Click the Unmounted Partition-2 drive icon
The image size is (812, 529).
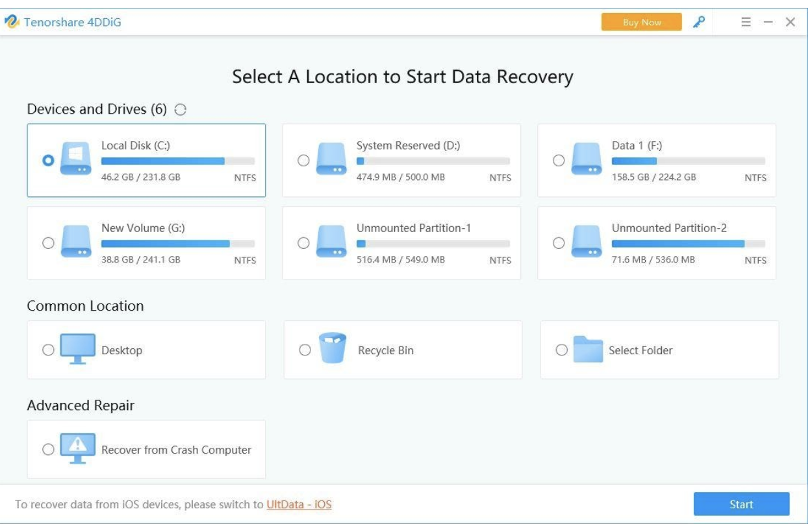tap(586, 242)
